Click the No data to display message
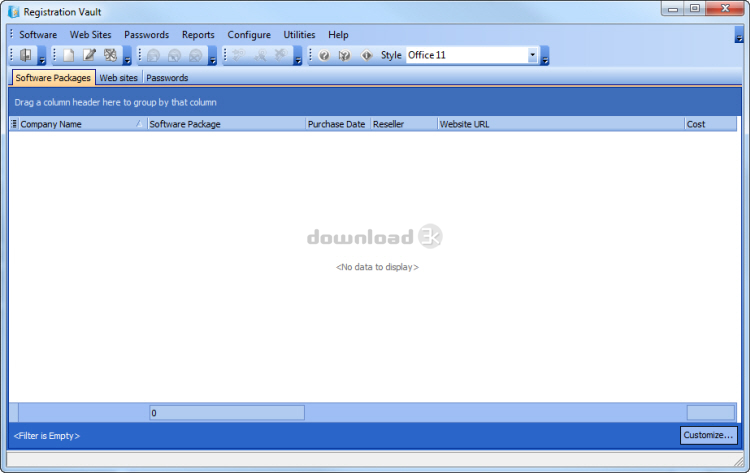Screen dimensions: 750x473 point(377,267)
